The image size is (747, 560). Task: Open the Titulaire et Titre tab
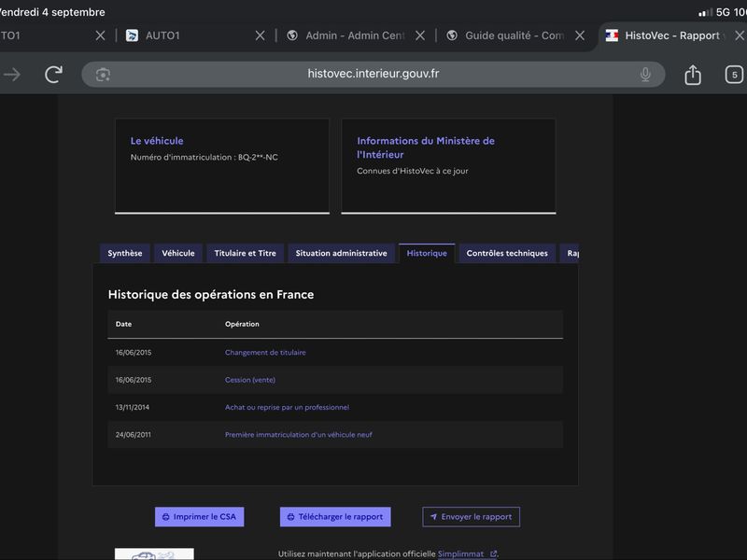(x=246, y=253)
